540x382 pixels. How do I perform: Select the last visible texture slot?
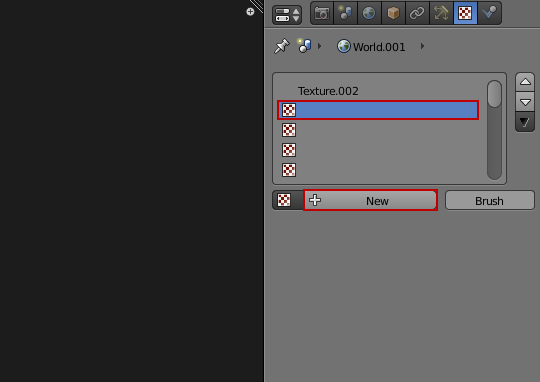pyautogui.click(x=378, y=170)
